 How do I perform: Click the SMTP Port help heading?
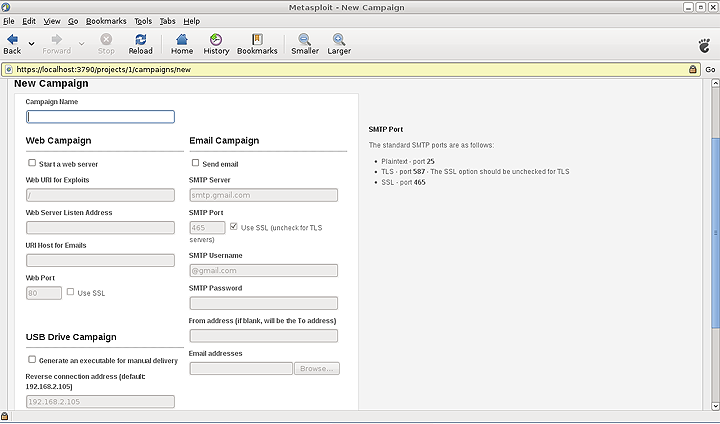click(x=386, y=130)
